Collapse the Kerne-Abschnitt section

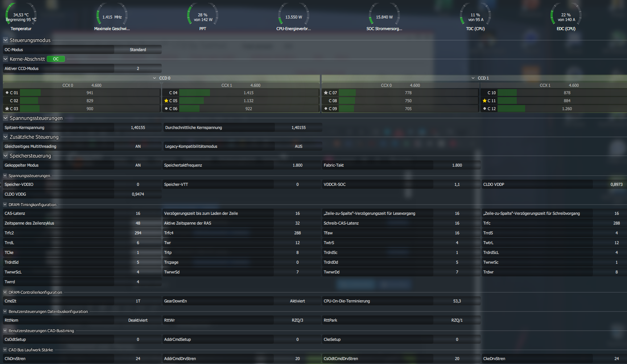tap(5, 59)
